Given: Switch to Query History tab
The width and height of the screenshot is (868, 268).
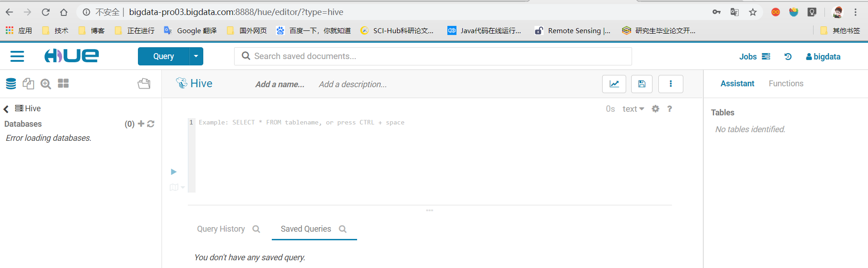Looking at the screenshot, I should pyautogui.click(x=221, y=229).
